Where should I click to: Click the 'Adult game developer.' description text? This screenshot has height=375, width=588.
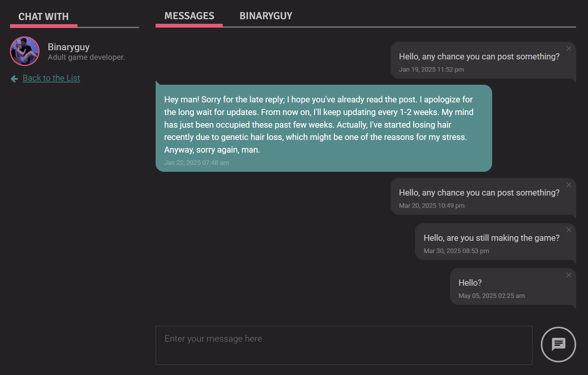[x=86, y=57]
